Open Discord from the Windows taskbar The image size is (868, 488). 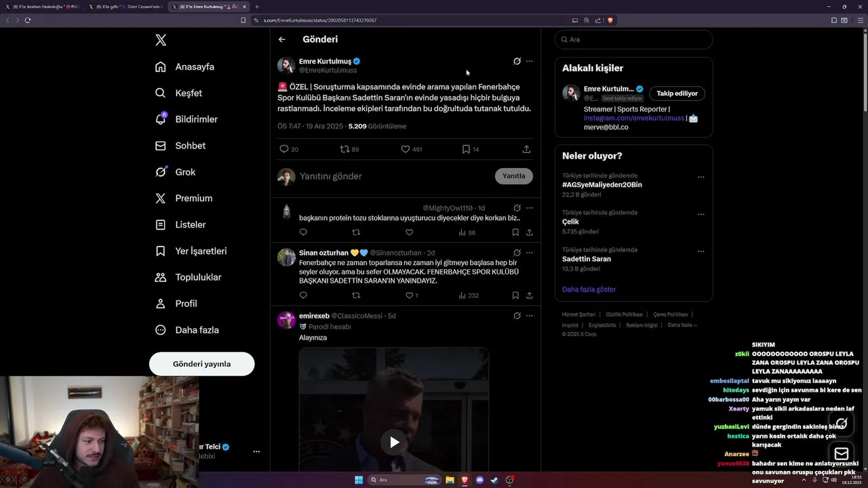[x=479, y=480]
